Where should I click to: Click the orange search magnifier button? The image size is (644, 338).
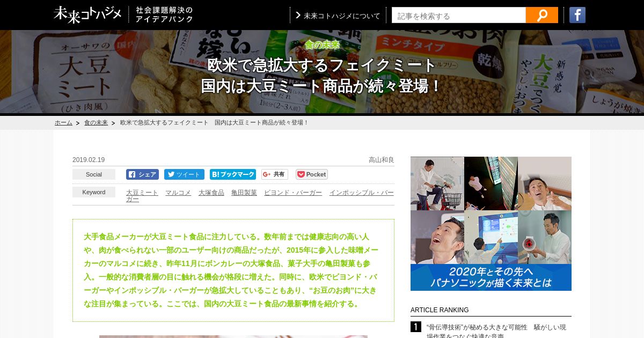pos(542,15)
